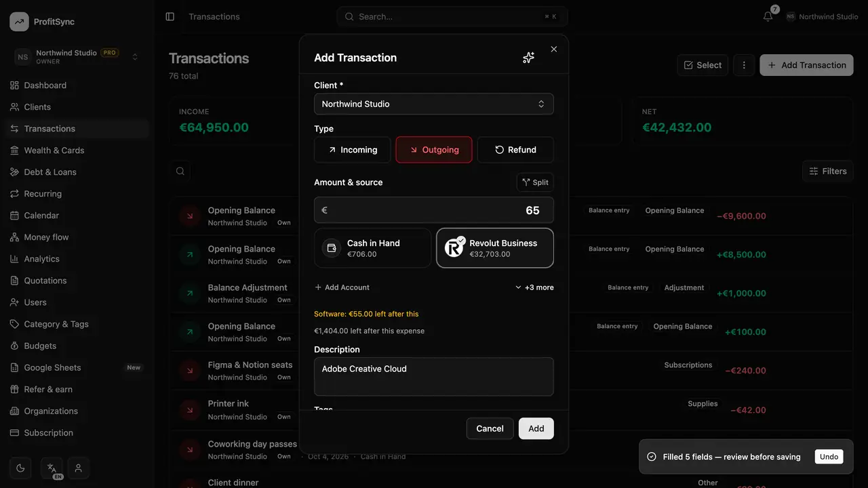The height and width of the screenshot is (488, 868).
Task: Click the AI sparkle autofill icon
Action: (x=528, y=58)
